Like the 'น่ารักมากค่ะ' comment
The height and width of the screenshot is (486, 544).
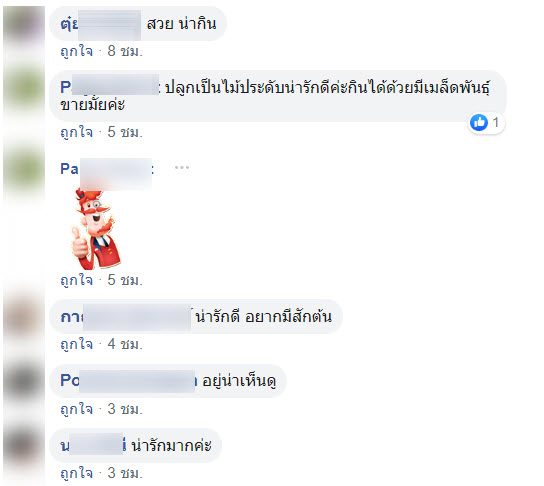tap(76, 473)
